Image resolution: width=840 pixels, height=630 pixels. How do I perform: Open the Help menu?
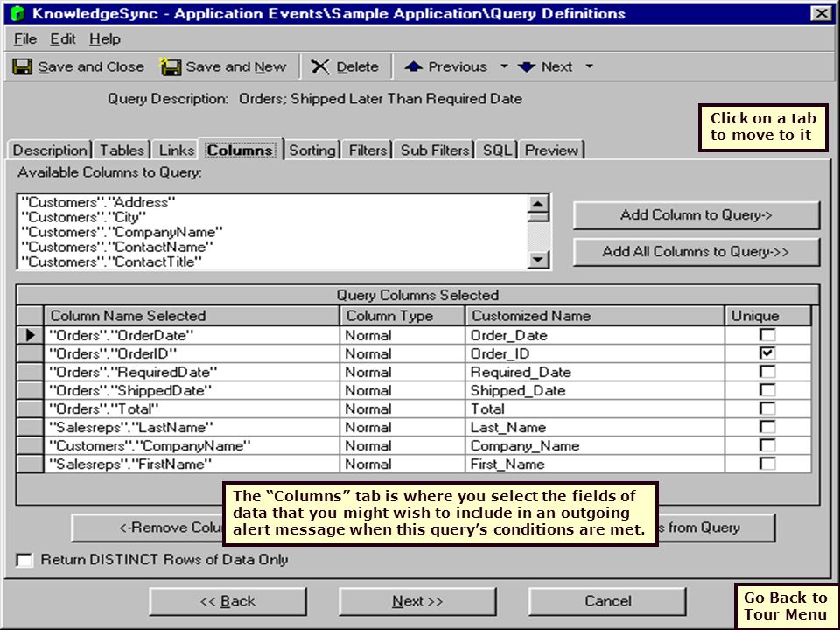(x=104, y=39)
